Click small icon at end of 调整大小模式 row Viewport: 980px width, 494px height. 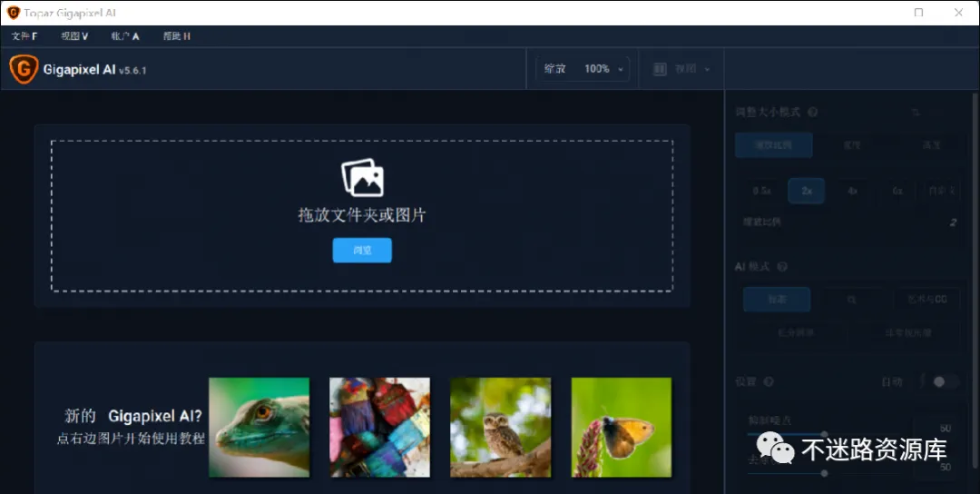pyautogui.click(x=916, y=113)
